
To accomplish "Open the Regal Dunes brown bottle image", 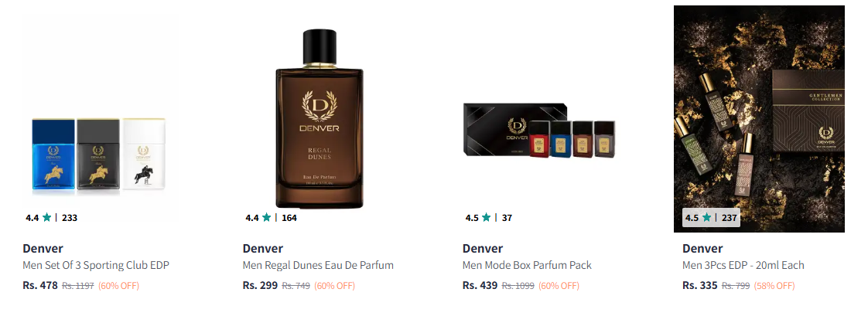I will (x=320, y=119).
